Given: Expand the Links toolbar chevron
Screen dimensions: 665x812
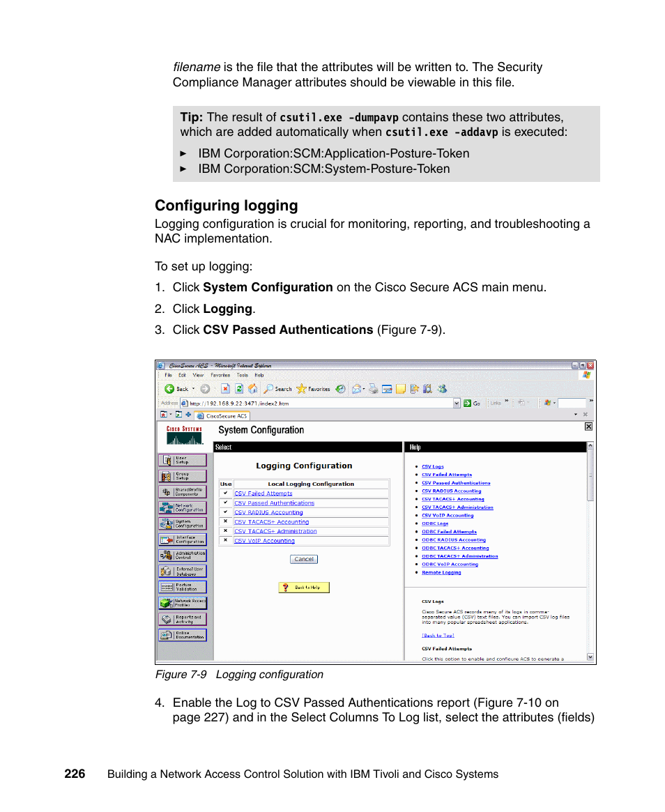Looking at the screenshot, I should point(507,401).
